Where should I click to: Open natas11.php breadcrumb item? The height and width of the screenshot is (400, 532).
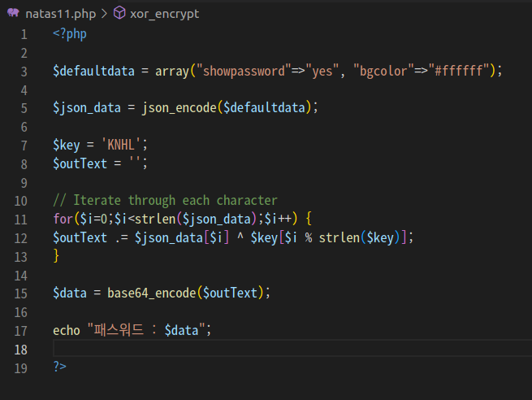click(61, 14)
